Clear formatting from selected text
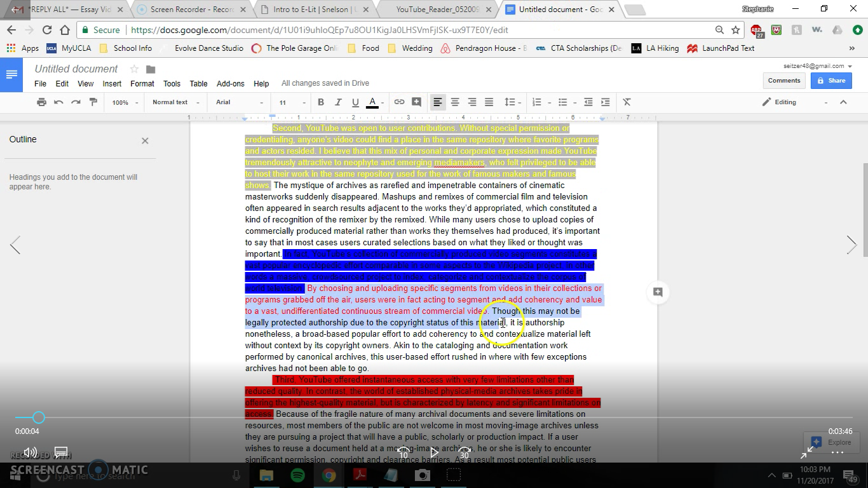Screen dimensions: 868x488 (627, 102)
